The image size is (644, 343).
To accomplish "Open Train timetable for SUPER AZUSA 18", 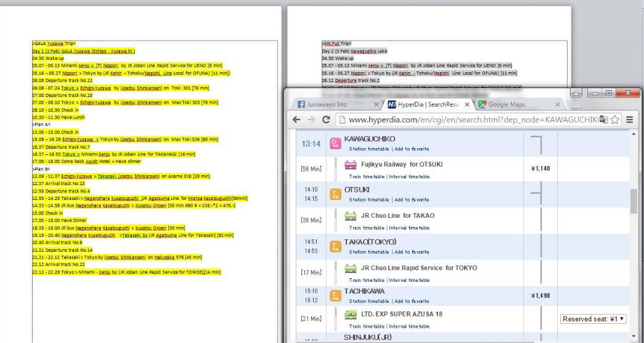I will (x=367, y=326).
